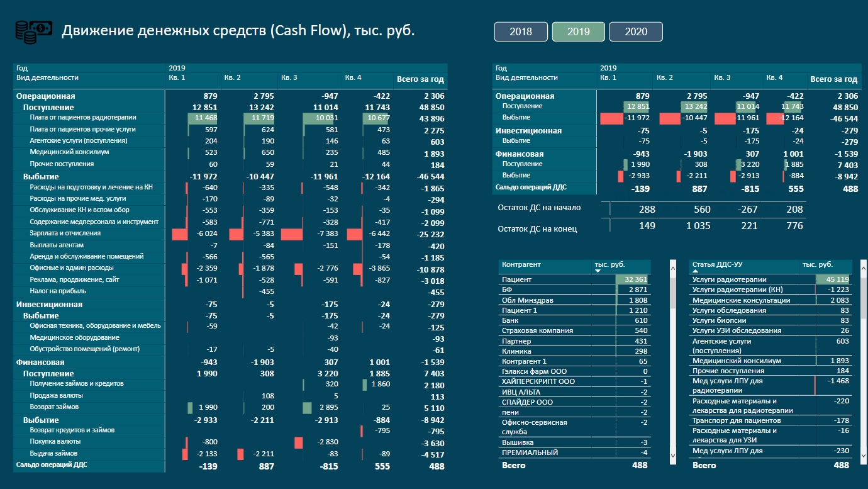Select the ХАЙПЕРСКРИПТ ООО row
The height and width of the screenshot is (489, 868).
575,381
